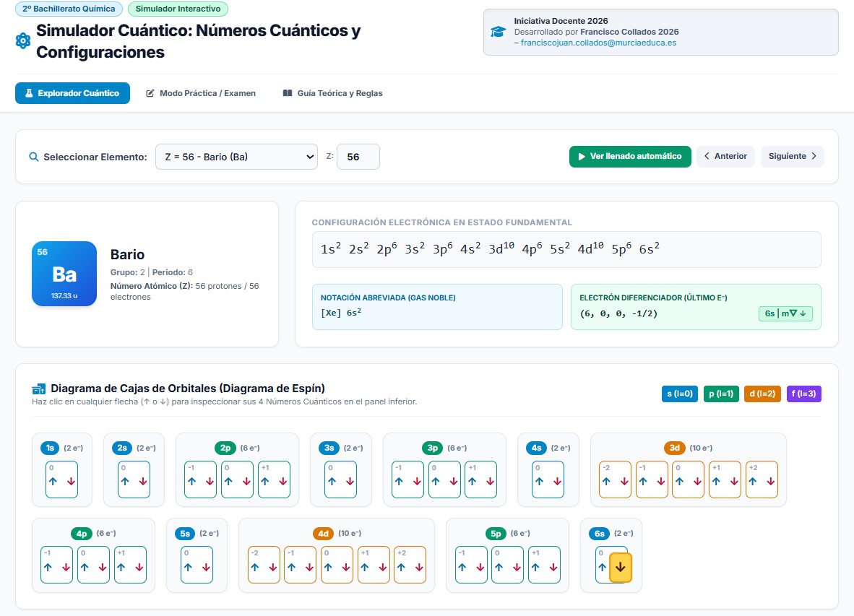
Task: Click the down arrow in the 3s orbital box
Action: pos(350,481)
